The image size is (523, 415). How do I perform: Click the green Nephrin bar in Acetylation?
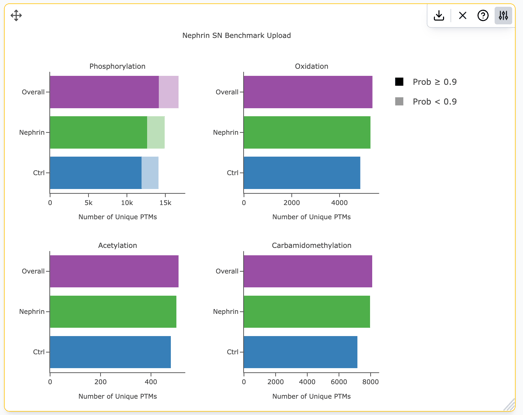click(113, 312)
